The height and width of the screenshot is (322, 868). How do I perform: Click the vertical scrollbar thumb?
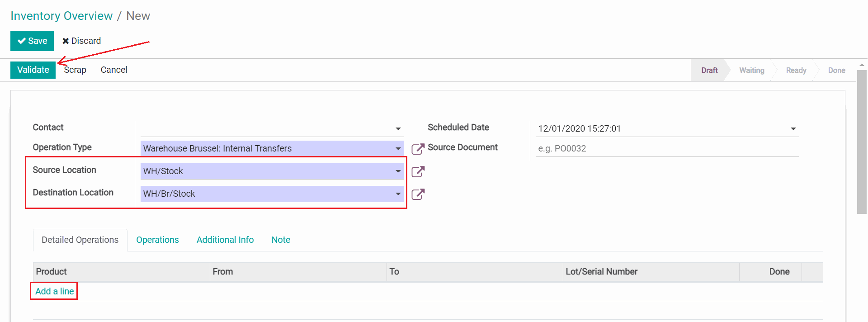[862, 141]
